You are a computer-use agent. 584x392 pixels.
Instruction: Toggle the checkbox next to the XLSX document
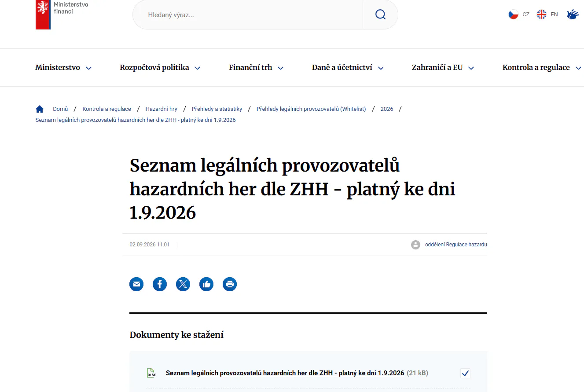465,374
